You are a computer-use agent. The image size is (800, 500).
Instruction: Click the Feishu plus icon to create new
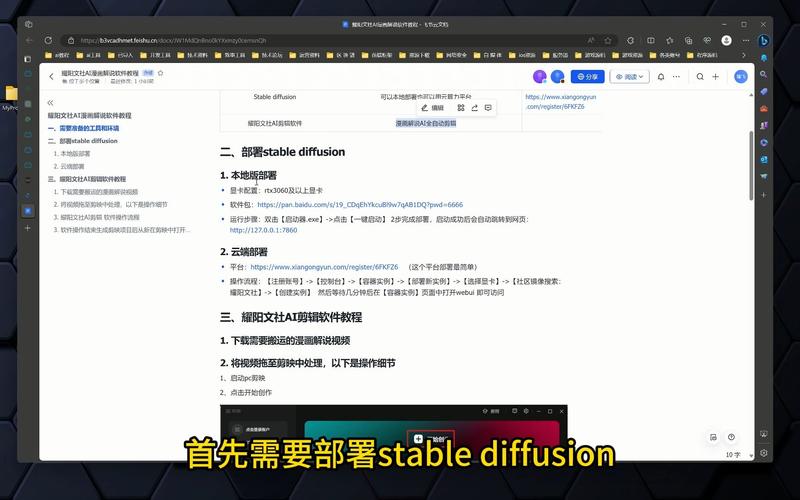[x=715, y=77]
